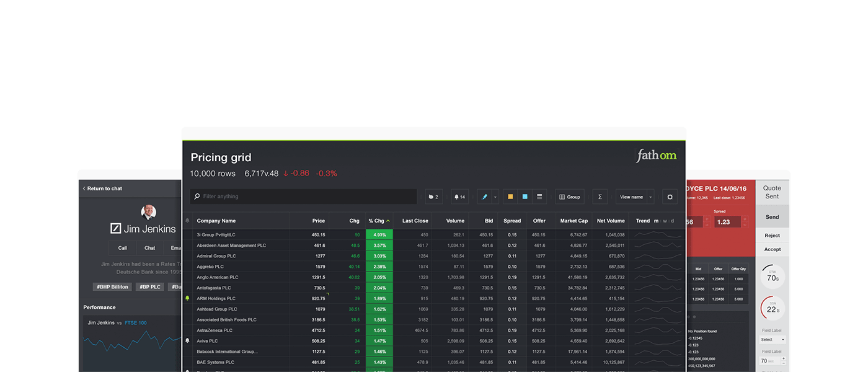Select the Call tab for Jim Jenkins

[123, 248]
